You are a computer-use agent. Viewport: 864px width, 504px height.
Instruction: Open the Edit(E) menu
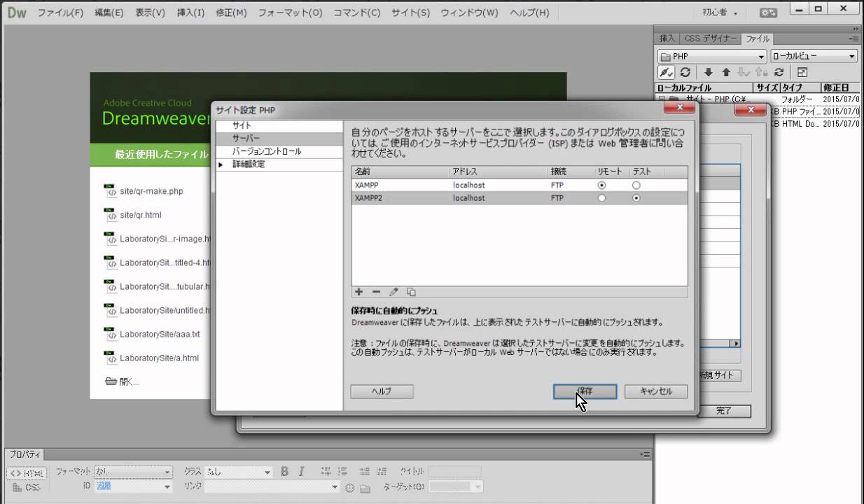tap(109, 13)
